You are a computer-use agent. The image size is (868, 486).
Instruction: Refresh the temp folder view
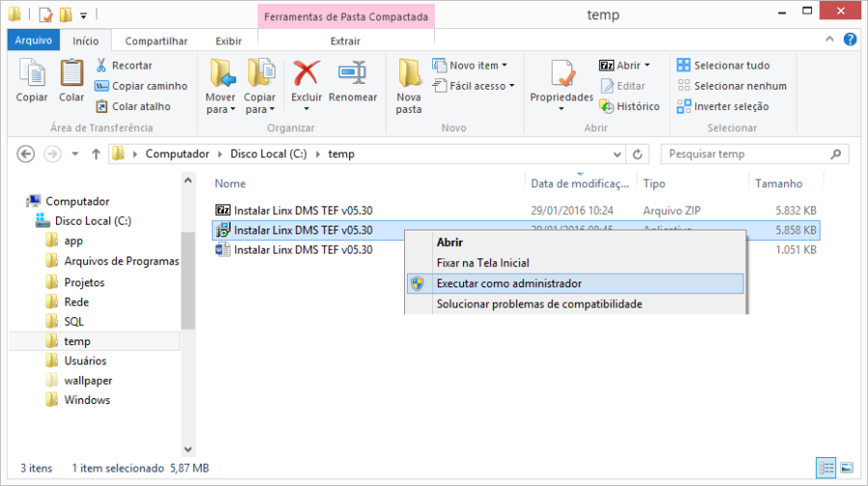coord(637,154)
